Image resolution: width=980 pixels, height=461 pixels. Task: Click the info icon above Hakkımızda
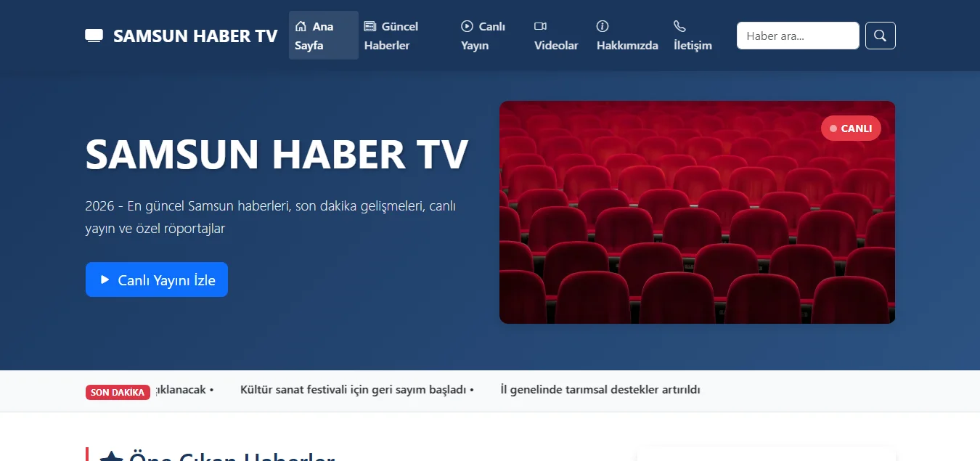pyautogui.click(x=603, y=25)
